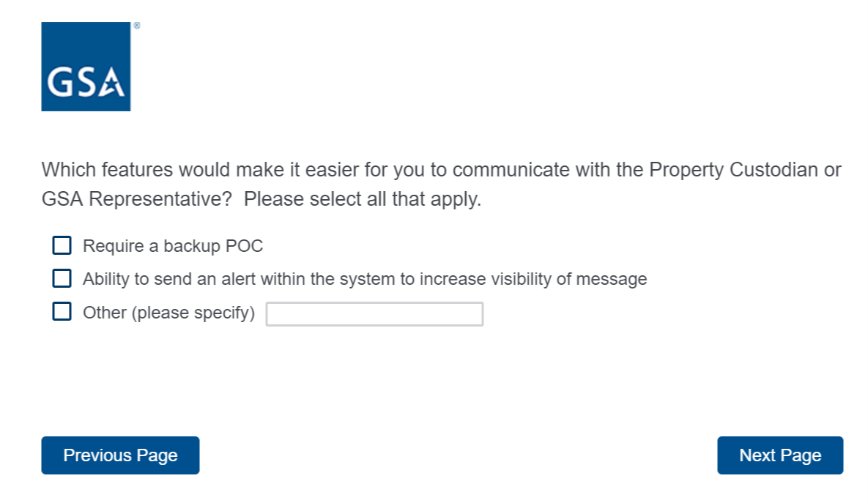This screenshot has height=503, width=868.
Task: Tick the "Other (please specify)" checkbox
Action: [62, 312]
